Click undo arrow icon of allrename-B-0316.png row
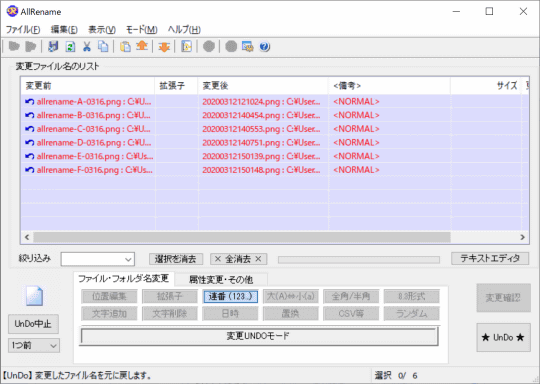540x384 pixels. click(x=30, y=115)
